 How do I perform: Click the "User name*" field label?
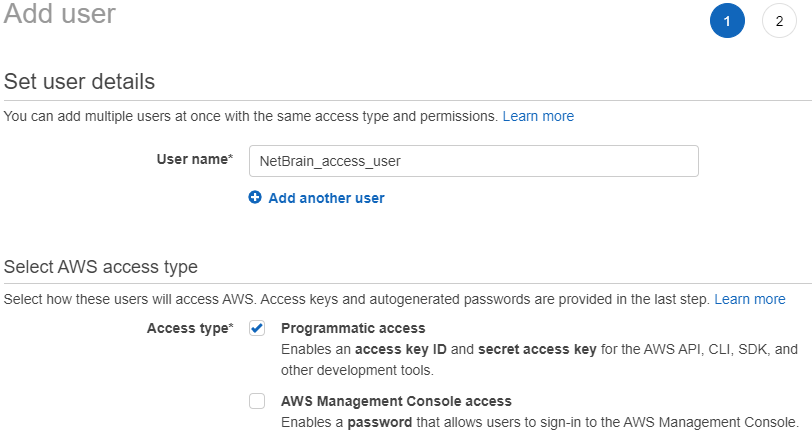pyautogui.click(x=194, y=159)
